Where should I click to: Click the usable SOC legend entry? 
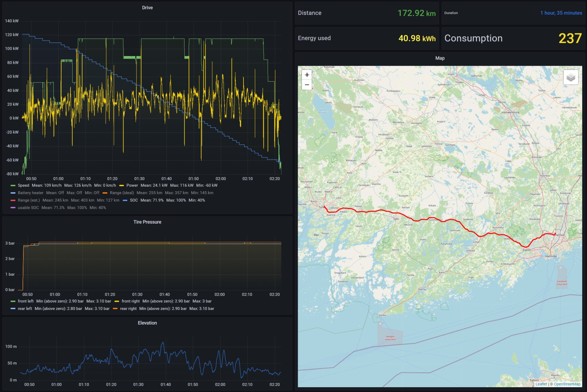pos(28,208)
